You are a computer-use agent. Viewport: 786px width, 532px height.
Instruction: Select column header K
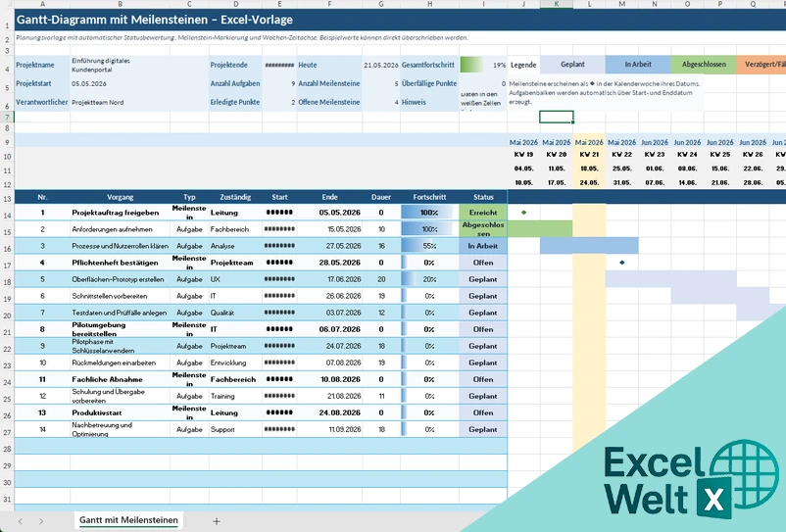pos(557,4)
